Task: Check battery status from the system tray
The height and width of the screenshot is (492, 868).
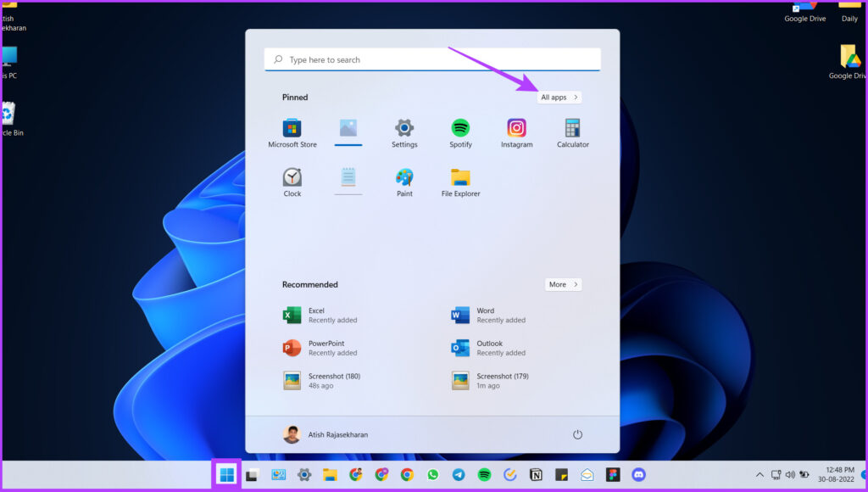Action: pyautogui.click(x=804, y=474)
